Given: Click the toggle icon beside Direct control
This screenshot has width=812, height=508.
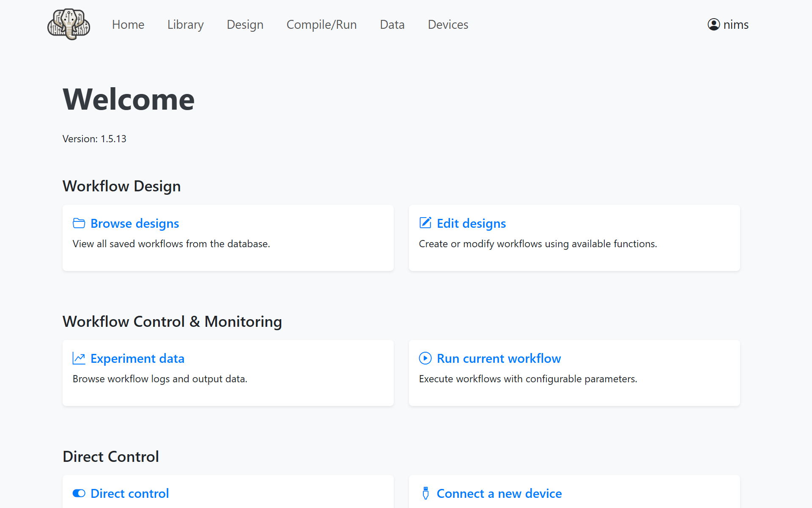Looking at the screenshot, I should pos(79,493).
